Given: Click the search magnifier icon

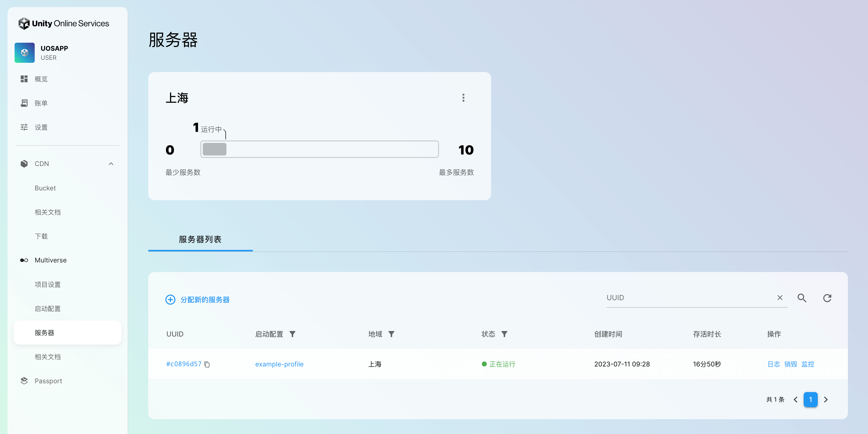Looking at the screenshot, I should [x=802, y=298].
